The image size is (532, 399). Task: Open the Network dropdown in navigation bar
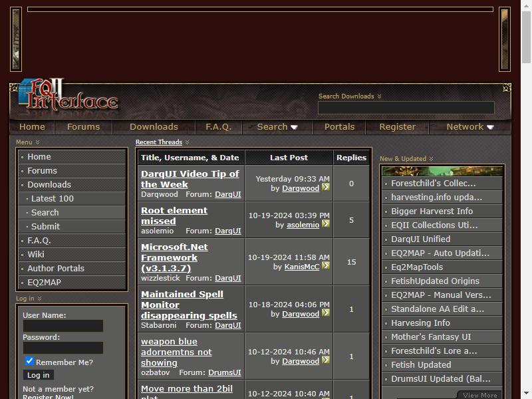(470, 127)
